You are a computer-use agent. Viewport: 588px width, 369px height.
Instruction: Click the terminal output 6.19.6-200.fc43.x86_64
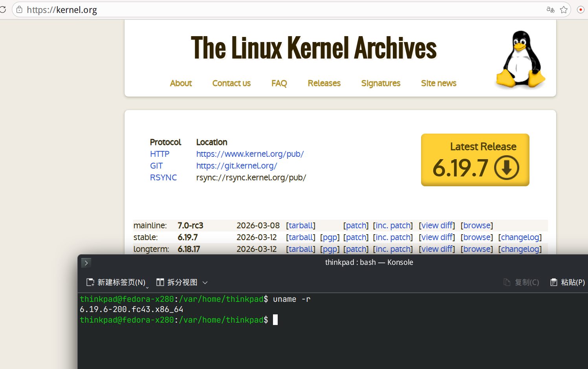(x=132, y=310)
